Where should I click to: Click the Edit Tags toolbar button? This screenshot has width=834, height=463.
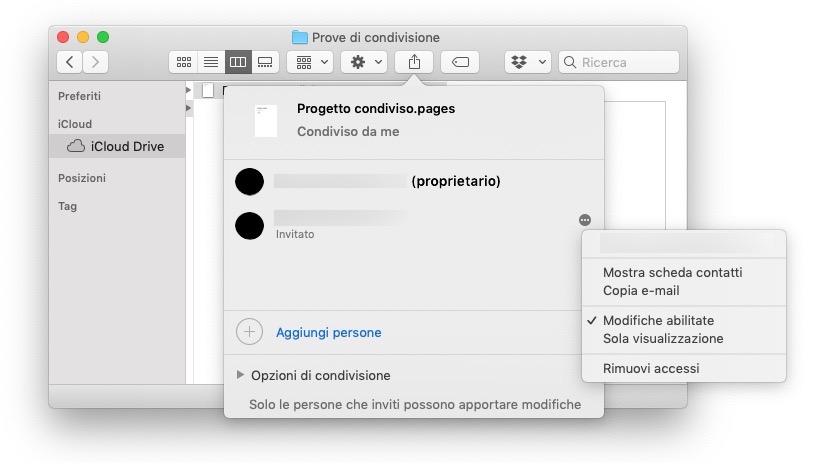[x=460, y=62]
